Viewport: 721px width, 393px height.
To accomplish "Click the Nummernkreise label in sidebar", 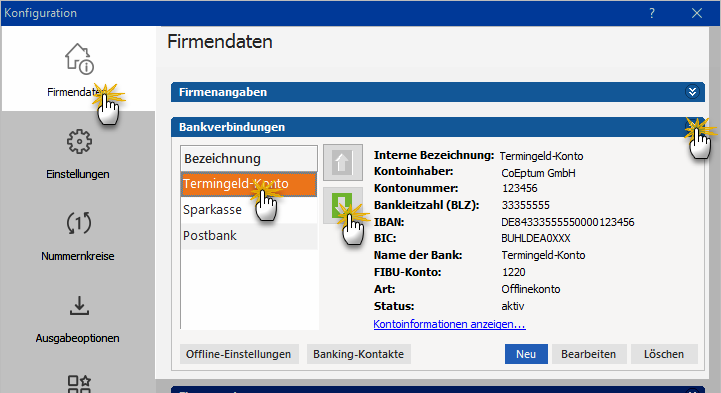I will (78, 256).
